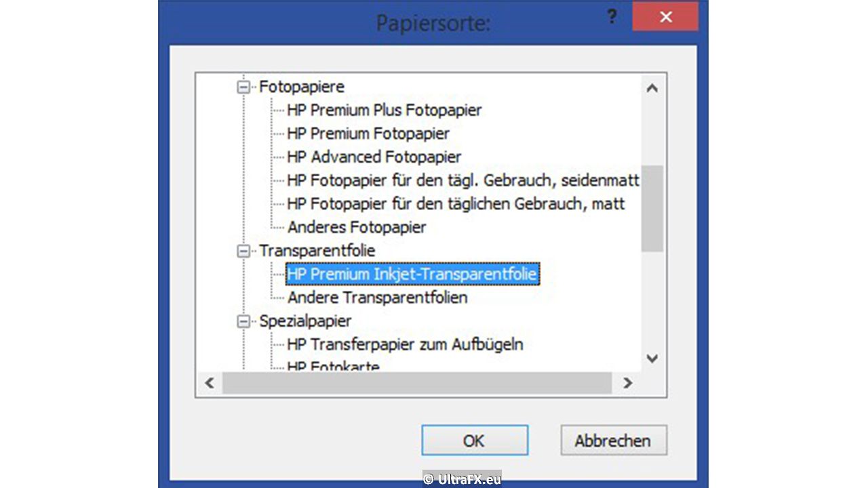Image resolution: width=868 pixels, height=488 pixels.
Task: Choose Andere Transparentfolien
Action: tap(377, 298)
